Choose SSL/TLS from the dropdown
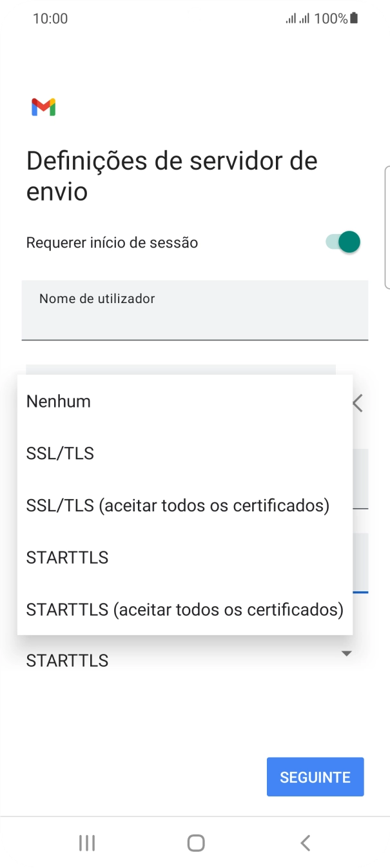 pyautogui.click(x=60, y=453)
